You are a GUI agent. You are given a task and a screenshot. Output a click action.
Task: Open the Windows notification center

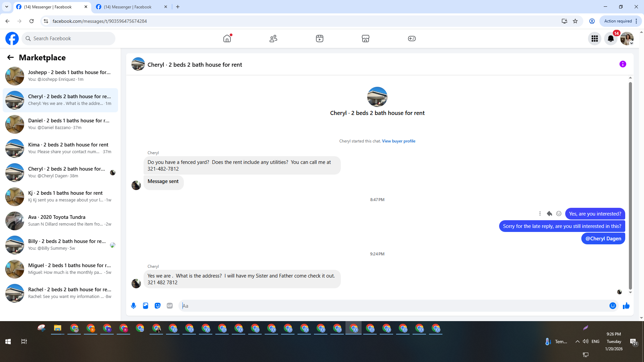[x=634, y=342]
